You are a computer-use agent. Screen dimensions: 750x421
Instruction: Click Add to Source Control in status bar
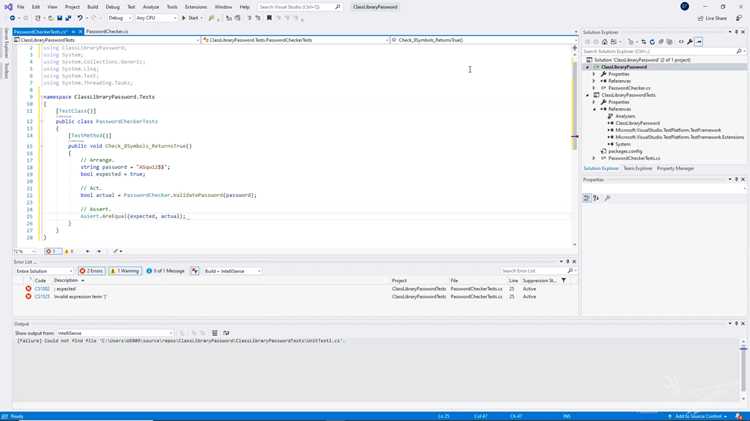point(697,417)
